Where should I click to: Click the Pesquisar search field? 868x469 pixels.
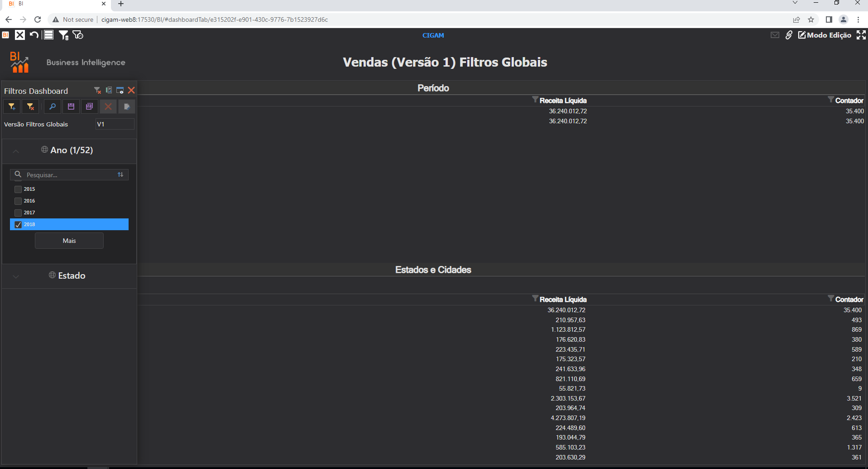pyautogui.click(x=69, y=174)
